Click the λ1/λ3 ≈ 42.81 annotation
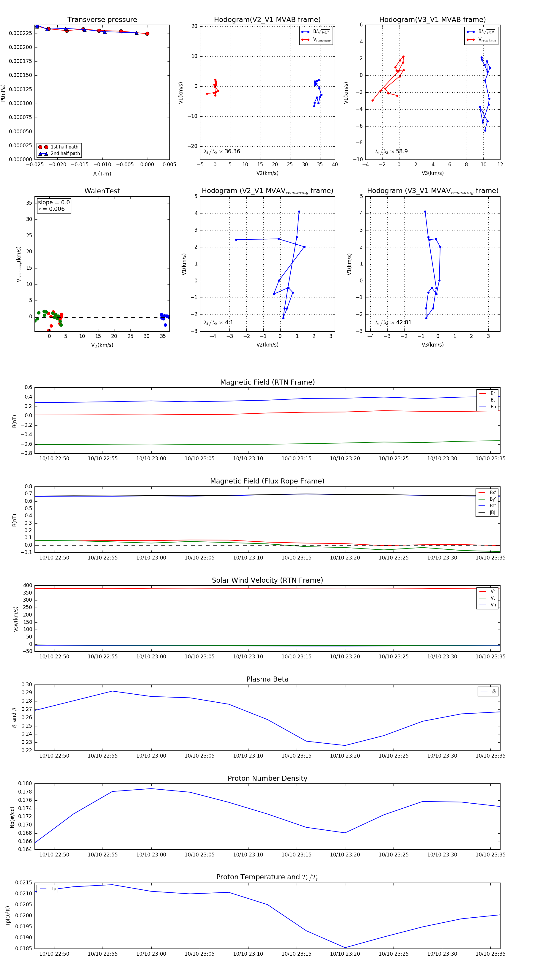The height and width of the screenshot is (980, 535). point(393,323)
